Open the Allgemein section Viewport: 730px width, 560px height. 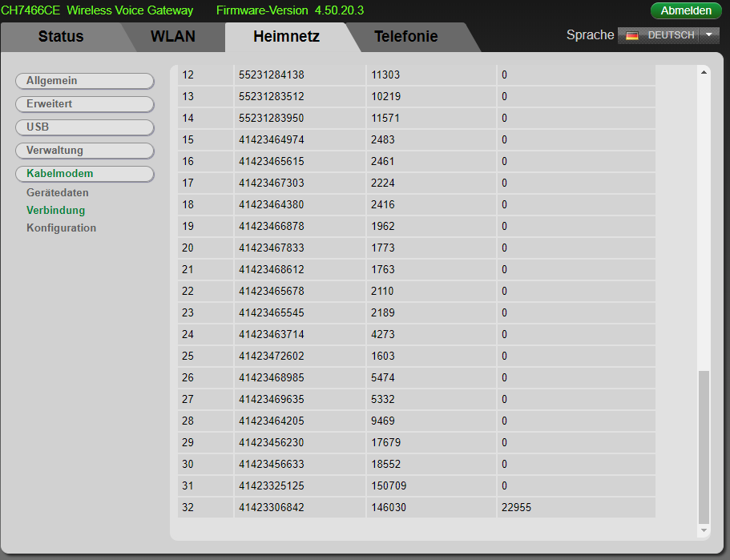[x=85, y=81]
